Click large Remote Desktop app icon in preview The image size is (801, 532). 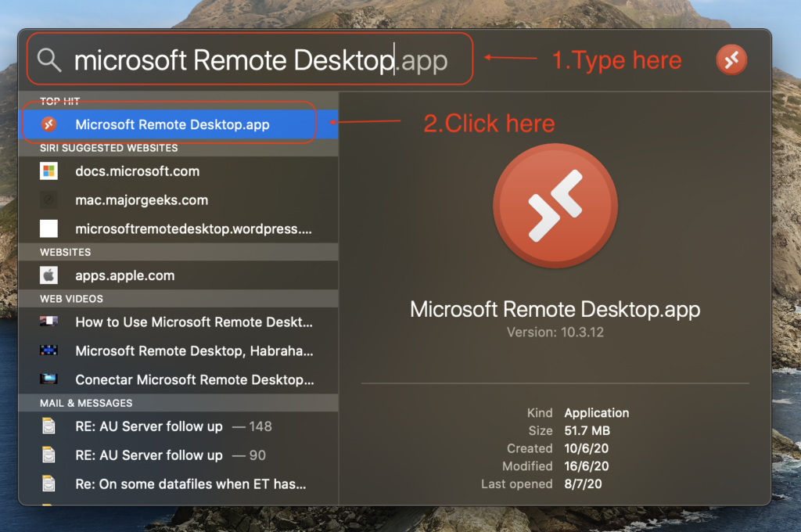click(555, 206)
